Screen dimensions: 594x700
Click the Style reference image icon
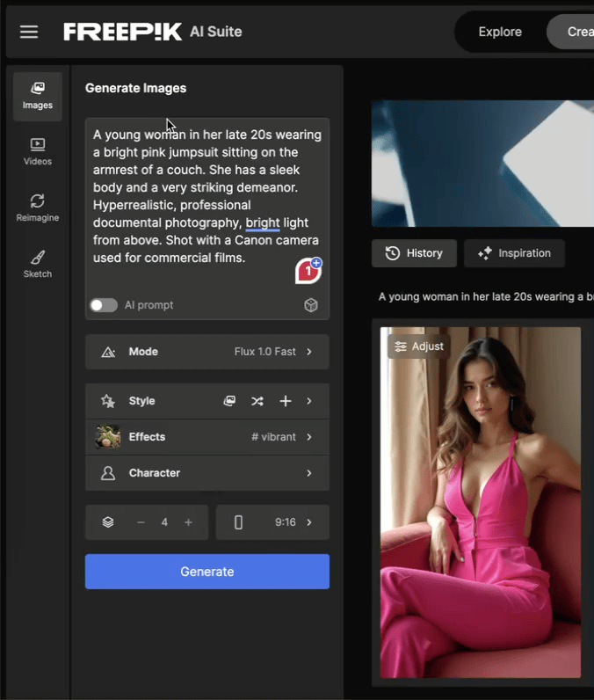tap(229, 401)
